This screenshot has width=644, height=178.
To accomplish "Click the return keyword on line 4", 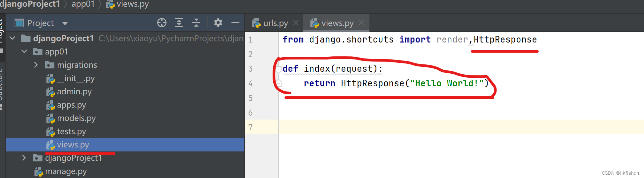I will pos(319,83).
